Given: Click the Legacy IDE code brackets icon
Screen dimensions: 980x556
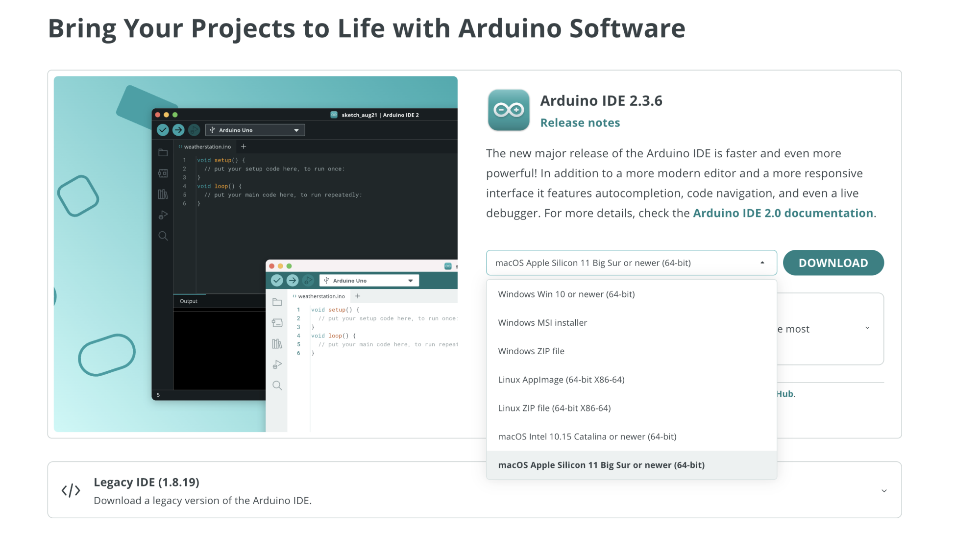Looking at the screenshot, I should pyautogui.click(x=71, y=490).
